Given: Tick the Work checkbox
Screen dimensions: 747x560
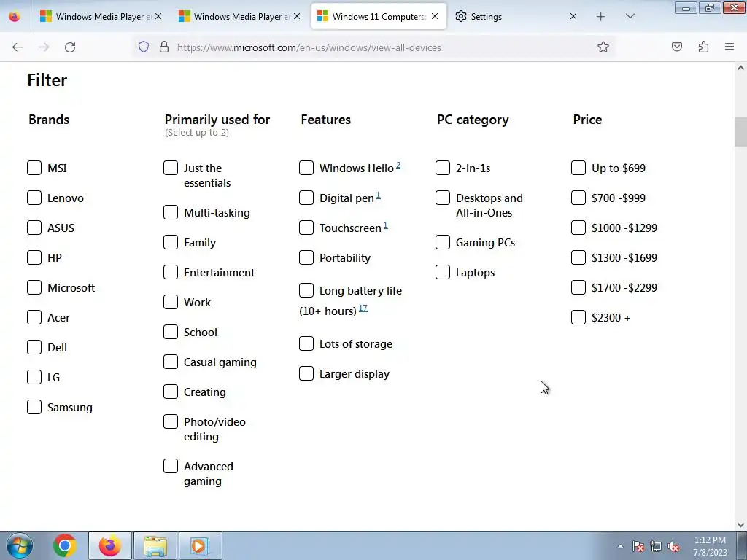Looking at the screenshot, I should point(171,302).
